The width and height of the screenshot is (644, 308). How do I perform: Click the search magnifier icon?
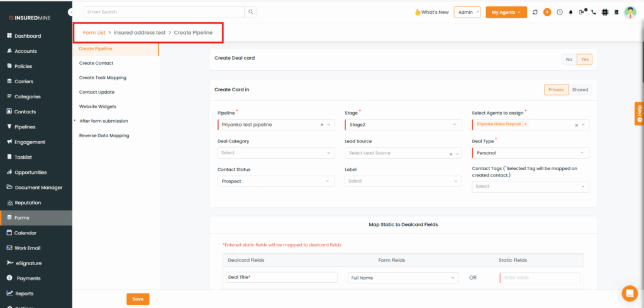tap(250, 12)
